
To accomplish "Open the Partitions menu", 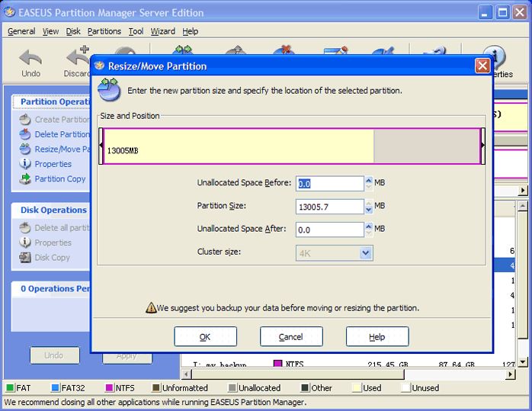I will (104, 31).
